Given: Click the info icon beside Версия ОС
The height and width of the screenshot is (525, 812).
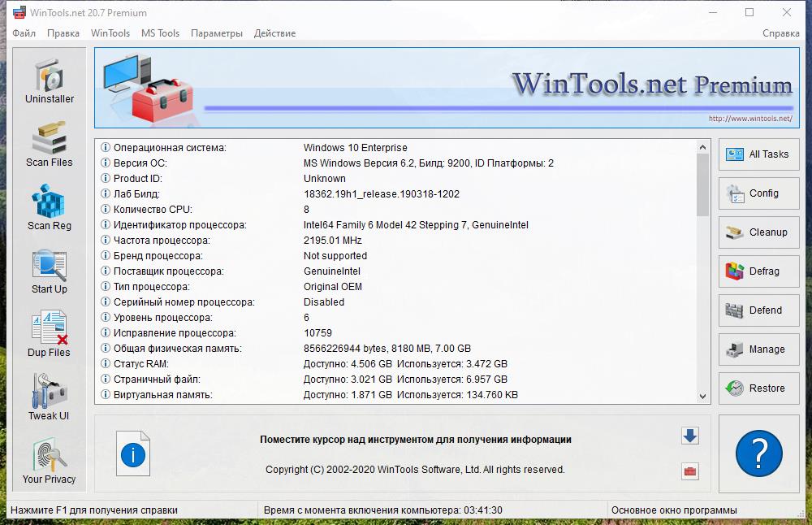Looking at the screenshot, I should tap(105, 163).
